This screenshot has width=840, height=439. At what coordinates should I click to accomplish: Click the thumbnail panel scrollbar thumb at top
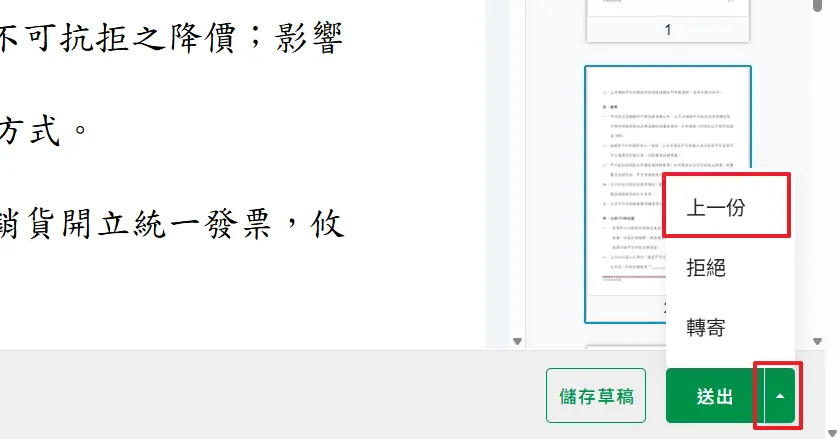pos(818,8)
